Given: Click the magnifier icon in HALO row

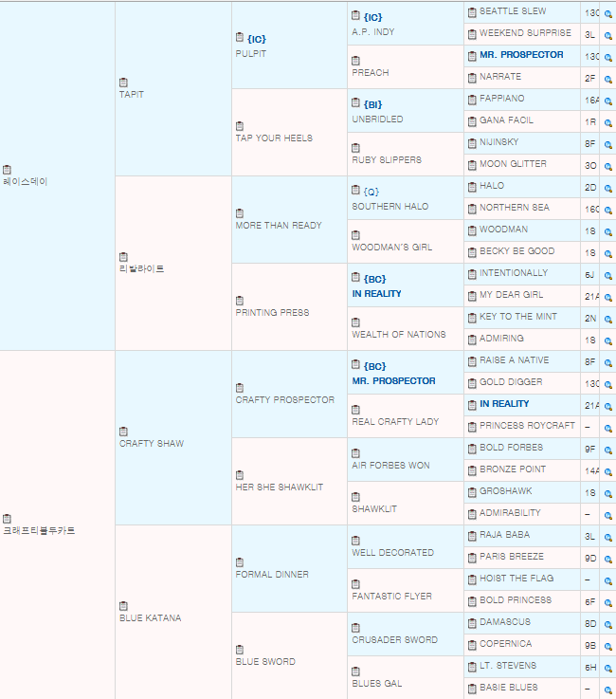Looking at the screenshot, I should click(x=607, y=187).
